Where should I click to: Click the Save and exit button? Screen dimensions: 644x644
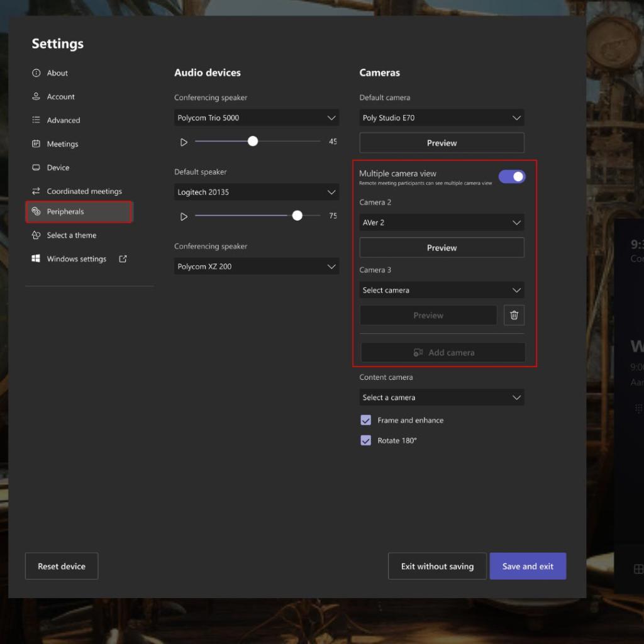[528, 566]
